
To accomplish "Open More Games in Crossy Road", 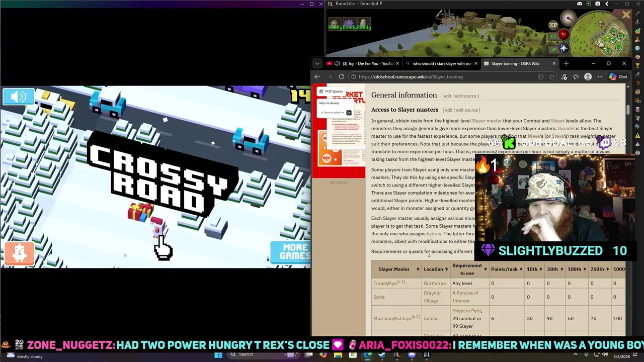I will pos(291,251).
